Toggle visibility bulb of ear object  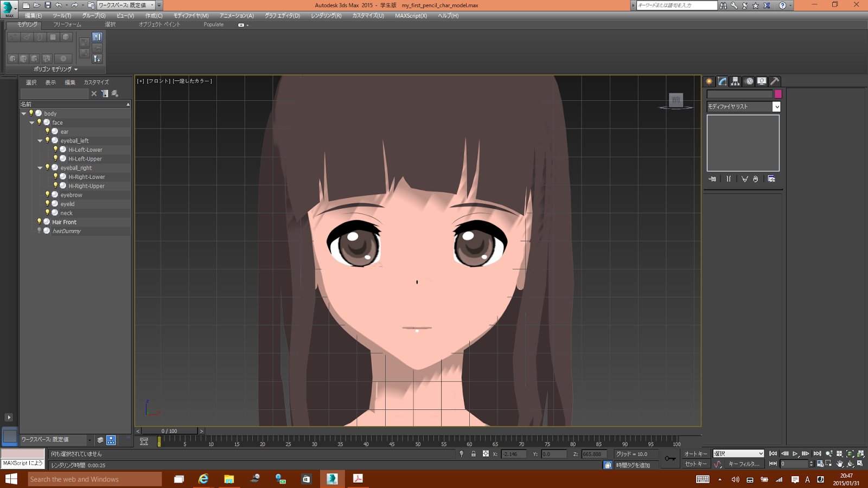pyautogui.click(x=47, y=131)
